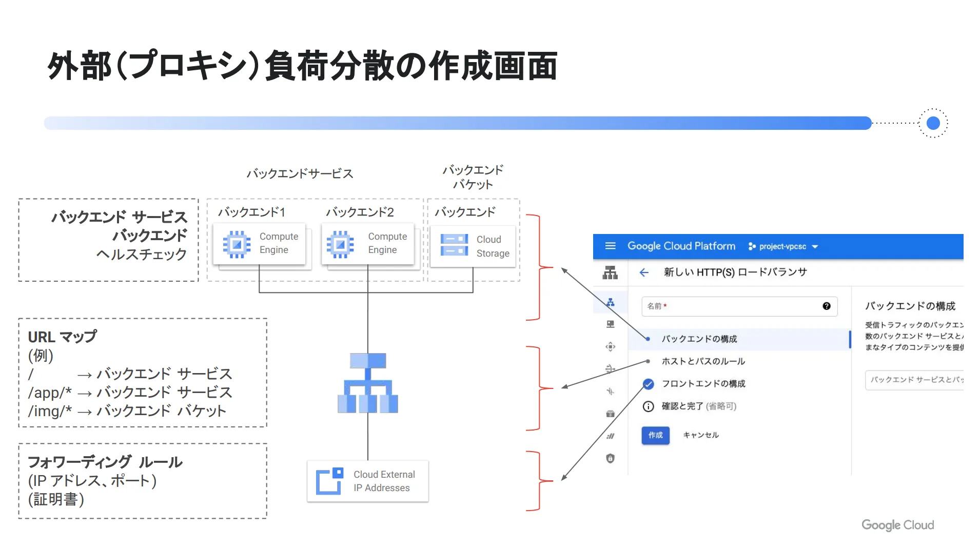Click the (IP アドレス、ポート) text
The height and width of the screenshot is (547, 980).
click(92, 481)
